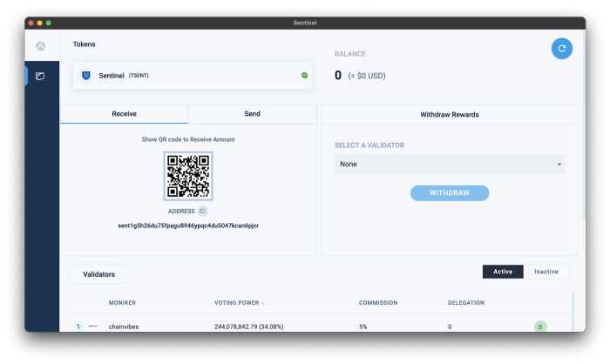The width and height of the screenshot is (610, 364).
Task: Click the green D delegate icon for chainvibes
Action: coord(540,327)
